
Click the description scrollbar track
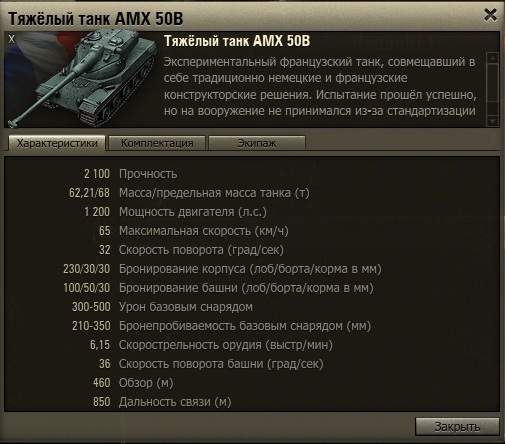pos(493,89)
